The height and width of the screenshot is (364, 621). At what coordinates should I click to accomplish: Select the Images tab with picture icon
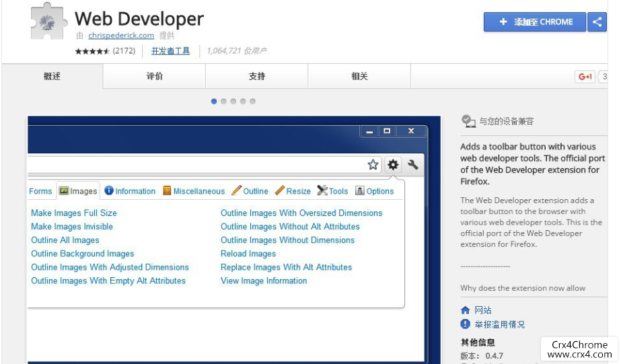(78, 191)
